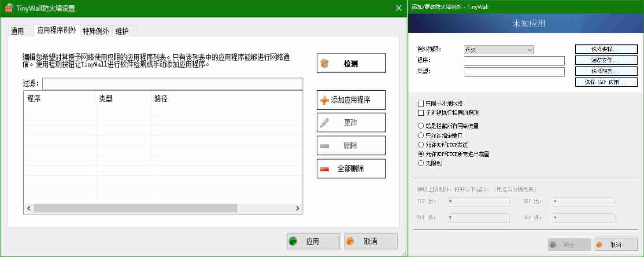Cancel the firewall settings window
The width and height of the screenshot is (644, 257).
pos(371,241)
